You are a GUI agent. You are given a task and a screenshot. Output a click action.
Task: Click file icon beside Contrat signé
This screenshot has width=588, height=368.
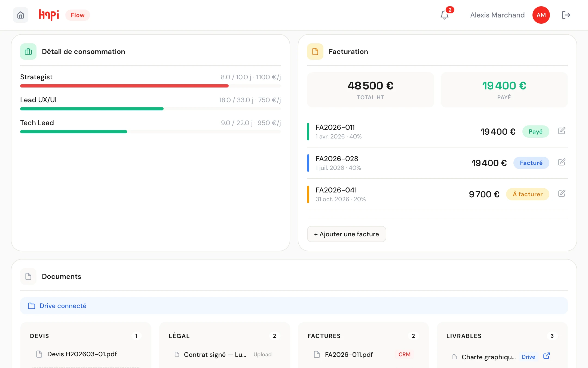[x=177, y=354]
